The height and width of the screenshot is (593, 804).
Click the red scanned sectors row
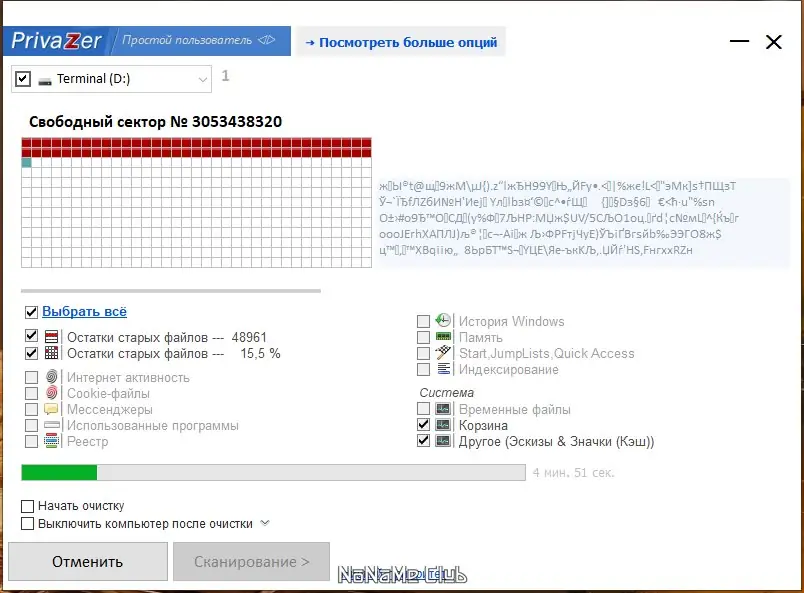(x=196, y=147)
